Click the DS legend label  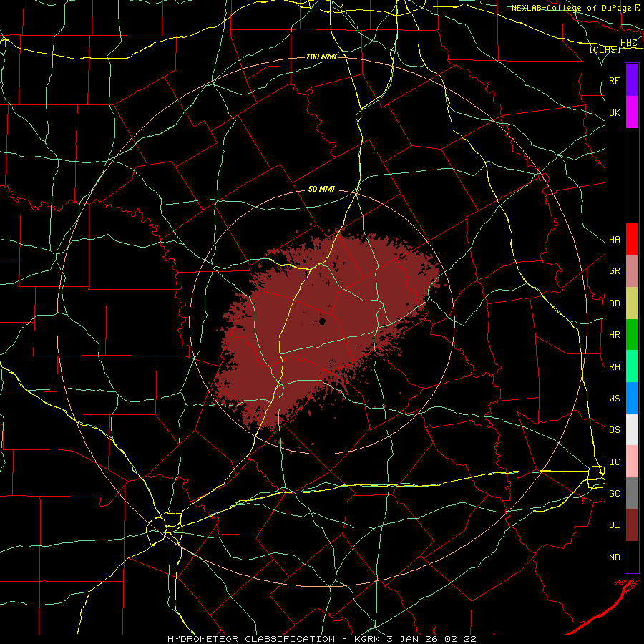coord(615,430)
